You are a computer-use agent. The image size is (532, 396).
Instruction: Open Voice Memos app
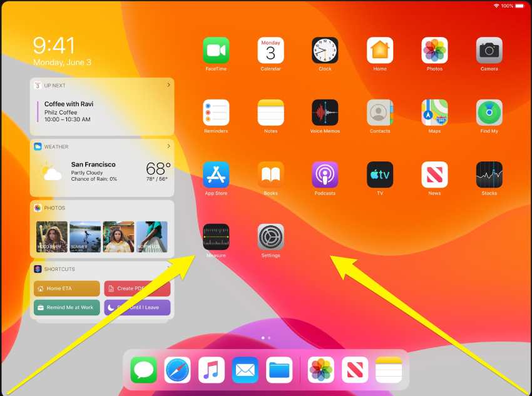[x=325, y=113]
